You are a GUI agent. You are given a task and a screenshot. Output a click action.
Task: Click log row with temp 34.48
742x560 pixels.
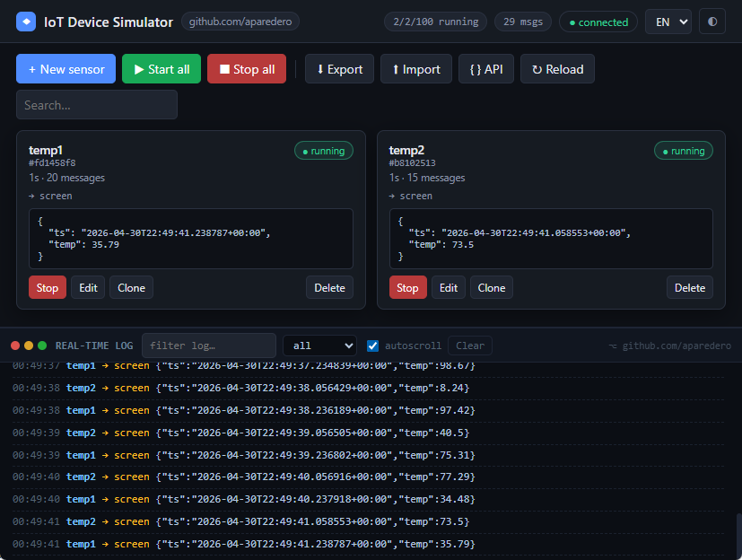pyautogui.click(x=368, y=499)
